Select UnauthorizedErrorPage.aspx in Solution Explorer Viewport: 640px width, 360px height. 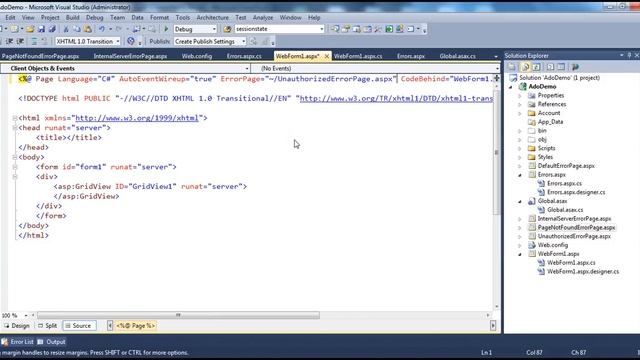tap(574, 236)
